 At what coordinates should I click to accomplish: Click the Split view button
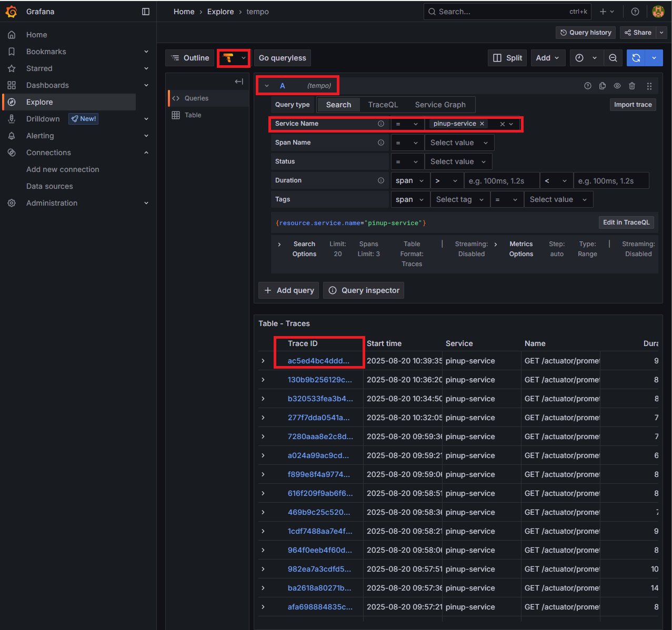click(x=508, y=58)
